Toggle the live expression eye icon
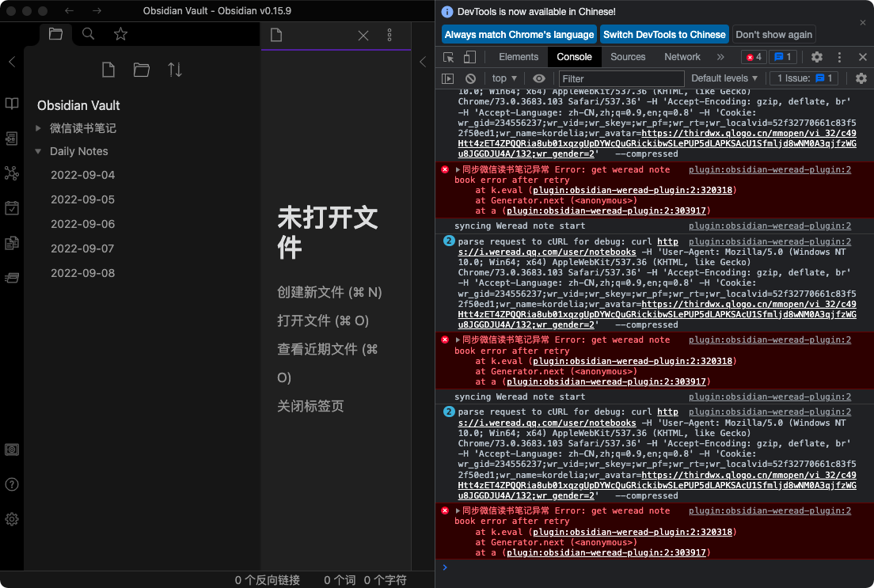This screenshot has width=874, height=588. tap(538, 78)
